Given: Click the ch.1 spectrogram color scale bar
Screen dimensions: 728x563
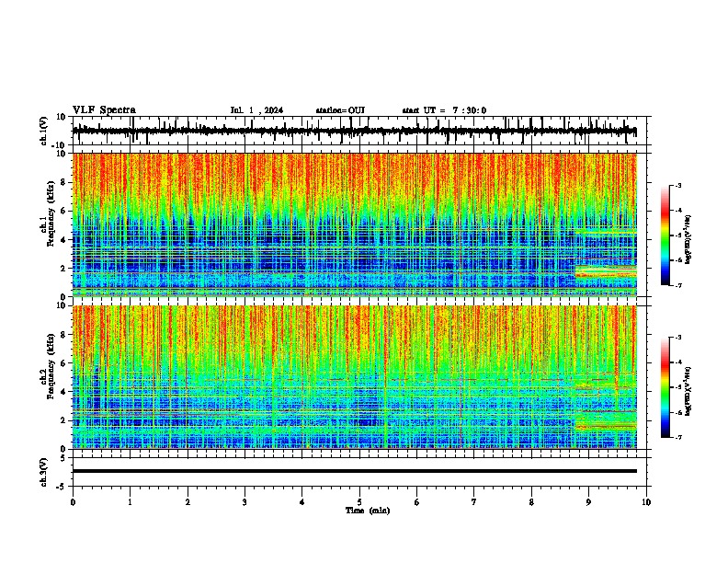Looking at the screenshot, I should pos(665,236).
